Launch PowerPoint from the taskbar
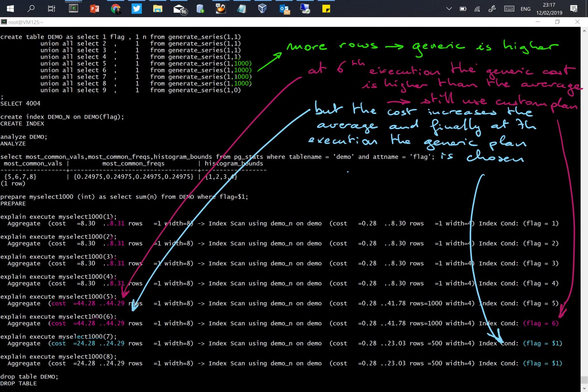This screenshot has width=588, height=392. [x=95, y=9]
